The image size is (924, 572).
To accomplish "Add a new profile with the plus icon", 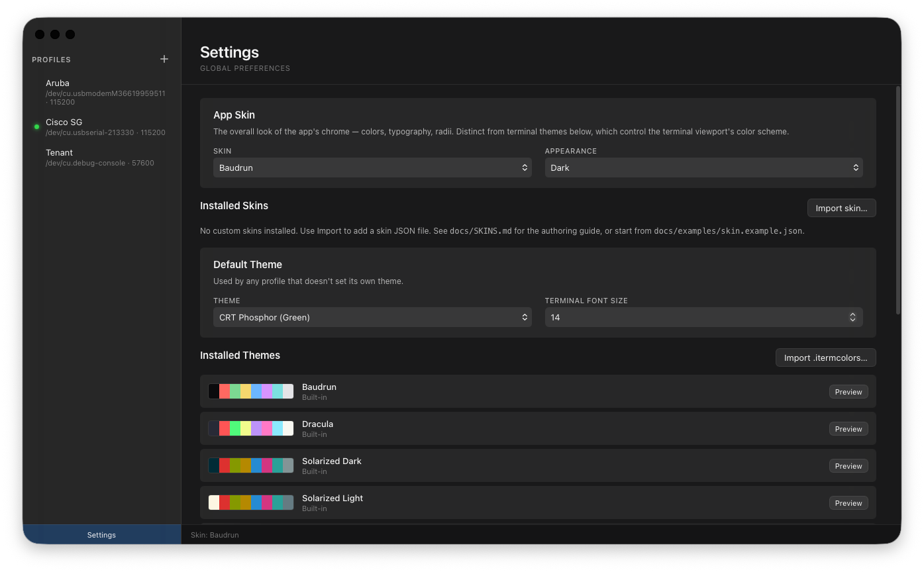I will point(164,59).
